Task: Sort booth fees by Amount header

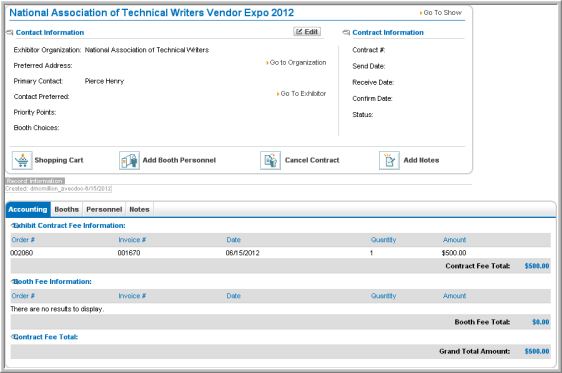Action: [x=454, y=296]
